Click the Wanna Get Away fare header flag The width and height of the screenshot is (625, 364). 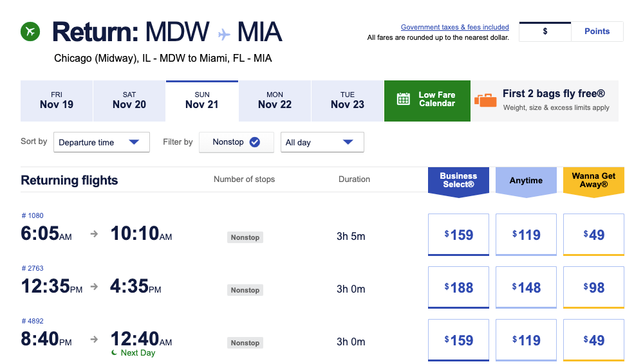pos(593,181)
